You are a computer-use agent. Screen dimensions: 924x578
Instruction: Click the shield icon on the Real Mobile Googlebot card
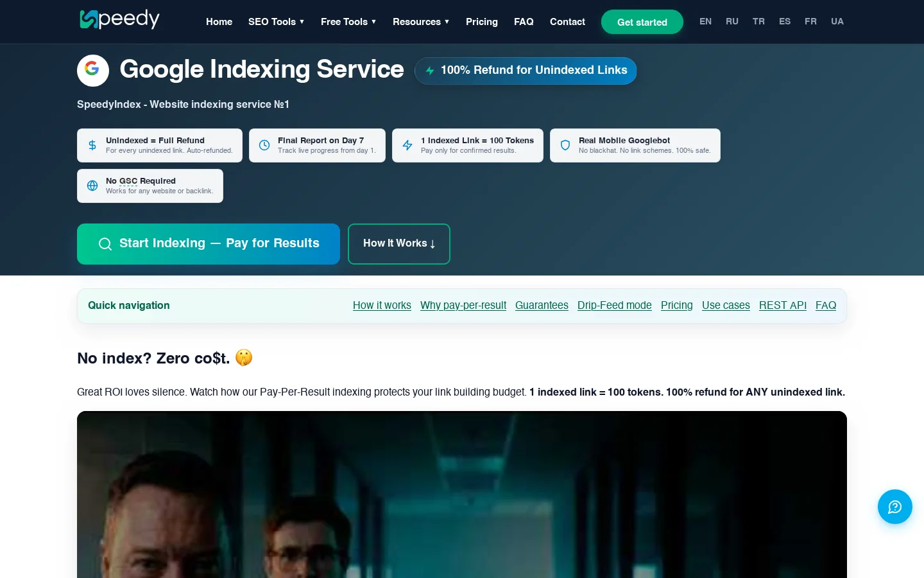565,145
